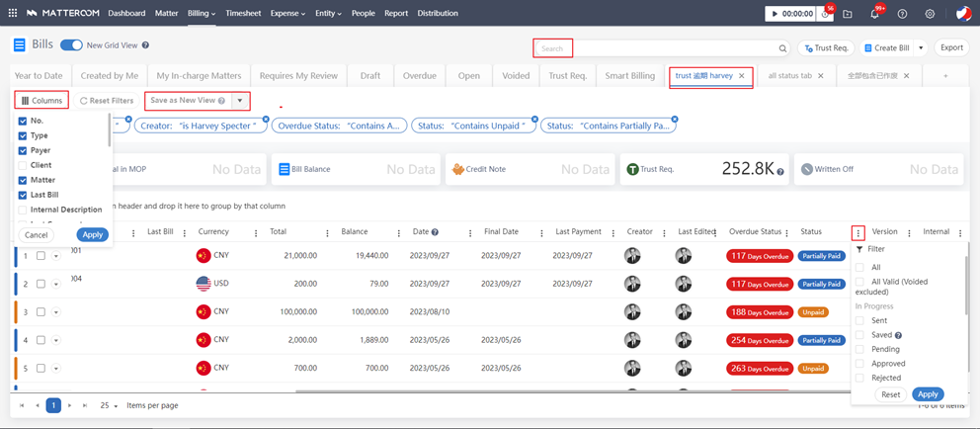Uncheck the Payer column checkbox

[x=23, y=150]
